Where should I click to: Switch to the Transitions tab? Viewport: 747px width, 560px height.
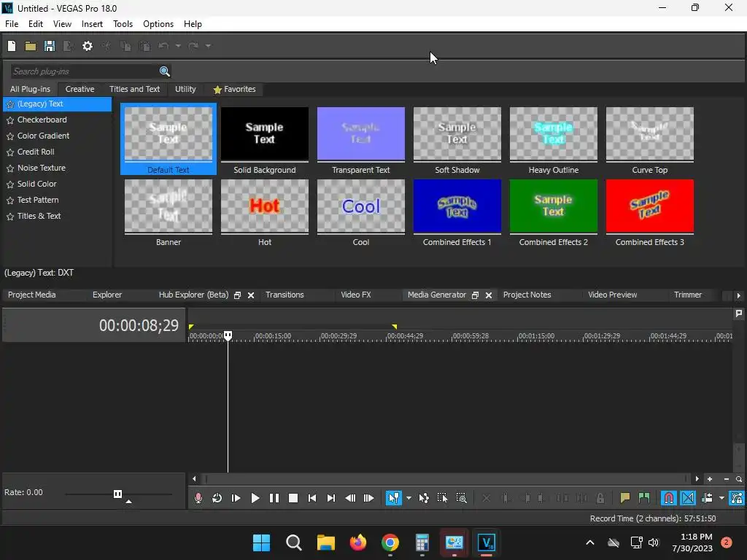point(285,295)
